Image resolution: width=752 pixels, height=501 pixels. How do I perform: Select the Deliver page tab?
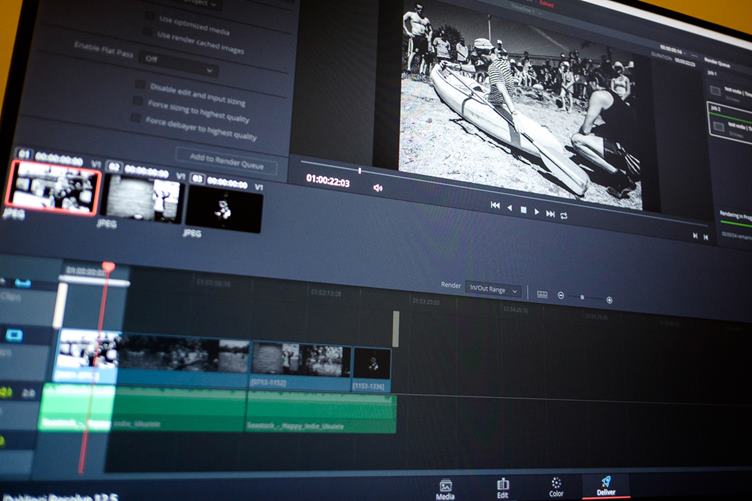coord(606,486)
